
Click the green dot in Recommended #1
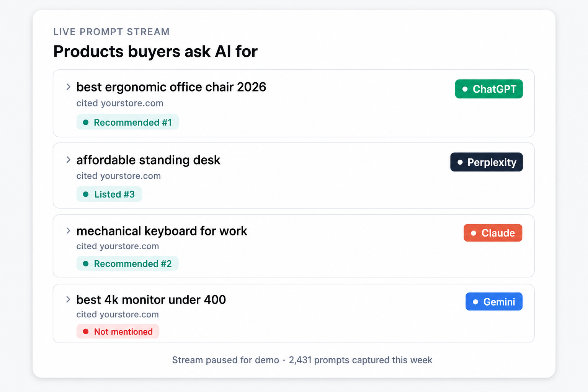[86, 122]
